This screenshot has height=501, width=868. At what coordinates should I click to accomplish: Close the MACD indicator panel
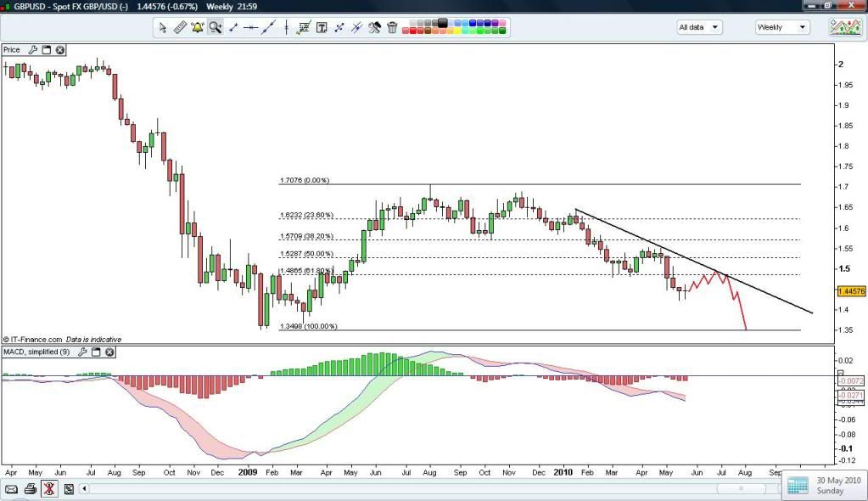[x=109, y=352]
